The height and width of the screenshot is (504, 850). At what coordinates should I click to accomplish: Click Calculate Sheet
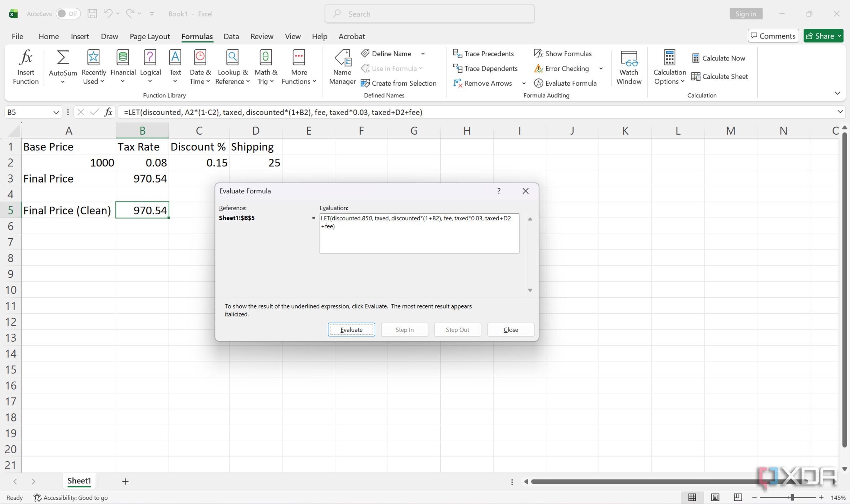click(x=720, y=76)
